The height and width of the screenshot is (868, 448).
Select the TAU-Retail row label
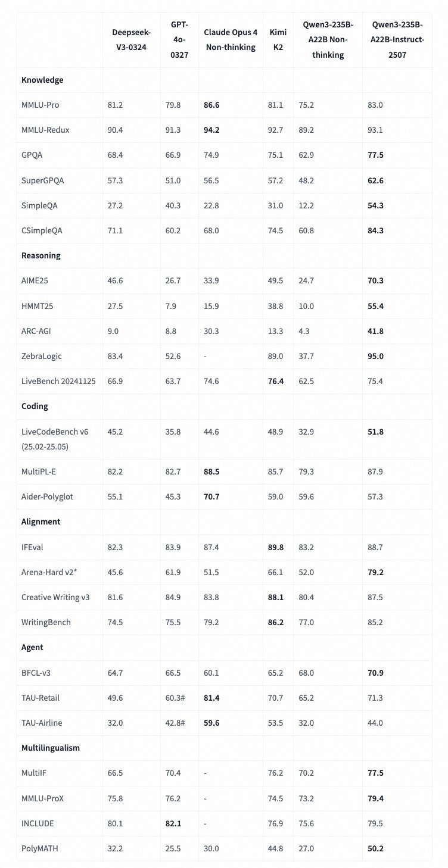pos(41,698)
